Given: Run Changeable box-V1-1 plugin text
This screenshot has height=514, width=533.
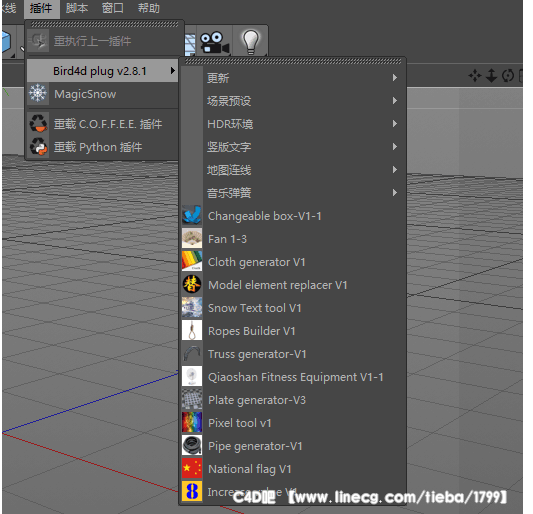Looking at the screenshot, I should pos(264,216).
